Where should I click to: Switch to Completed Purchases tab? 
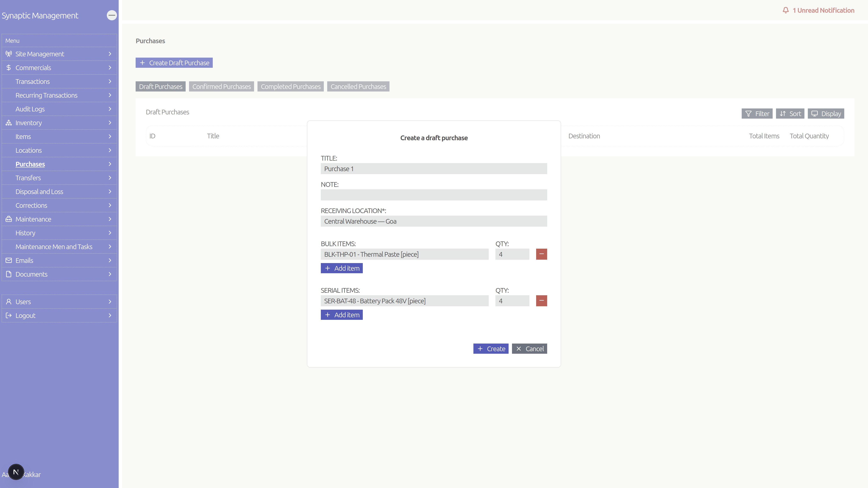291,87
